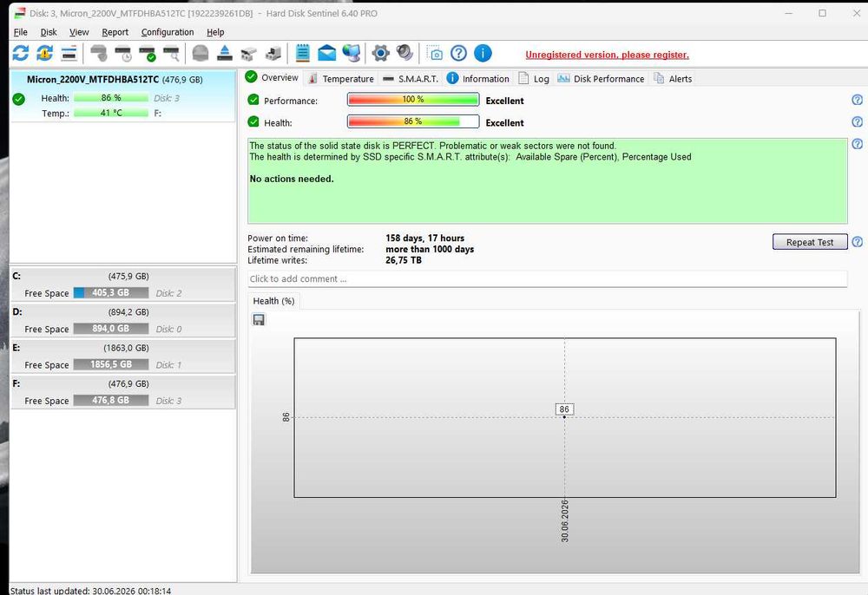Screen dimensions: 868x595
Task: Open the blue notepad report icon
Action: [302, 53]
